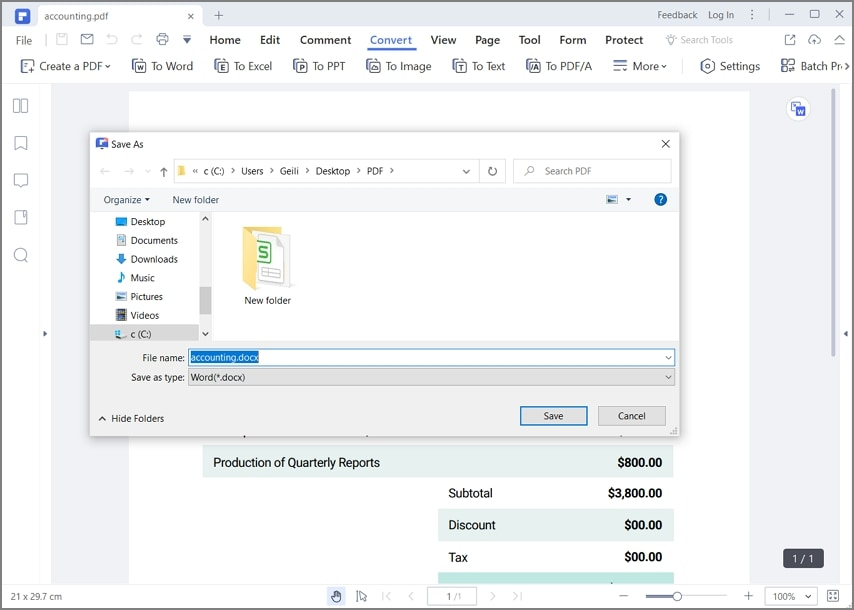
Task: Open the To Excel conversion tool
Action: tap(243, 65)
